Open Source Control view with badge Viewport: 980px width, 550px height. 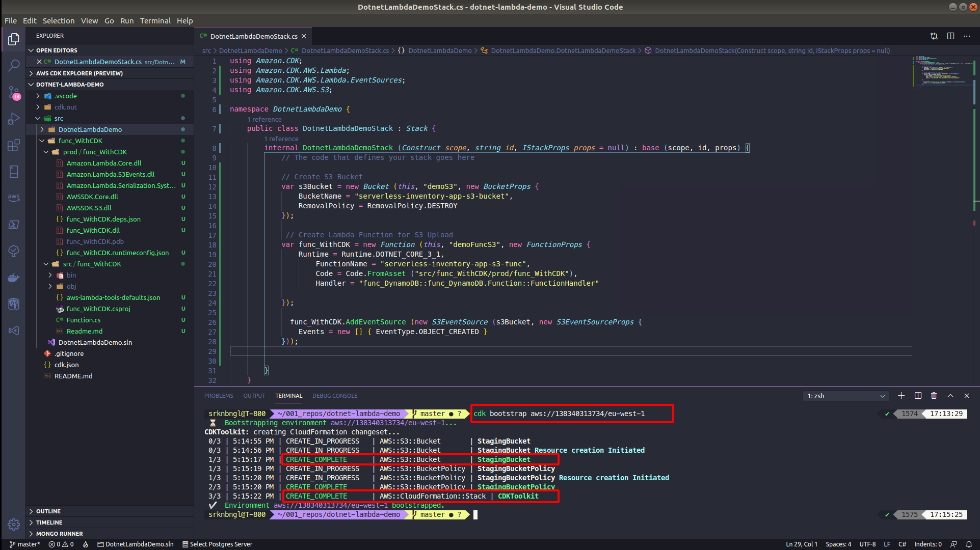tap(14, 92)
